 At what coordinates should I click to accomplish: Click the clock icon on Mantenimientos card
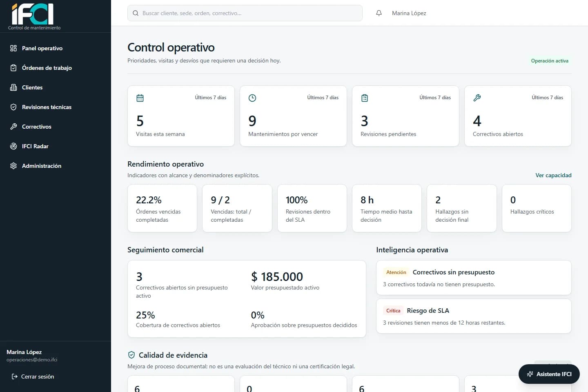tap(252, 98)
